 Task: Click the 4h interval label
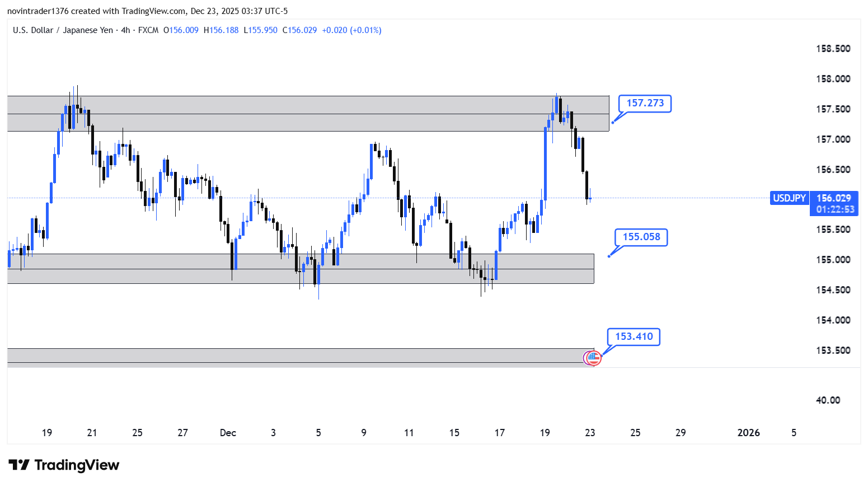(x=125, y=30)
